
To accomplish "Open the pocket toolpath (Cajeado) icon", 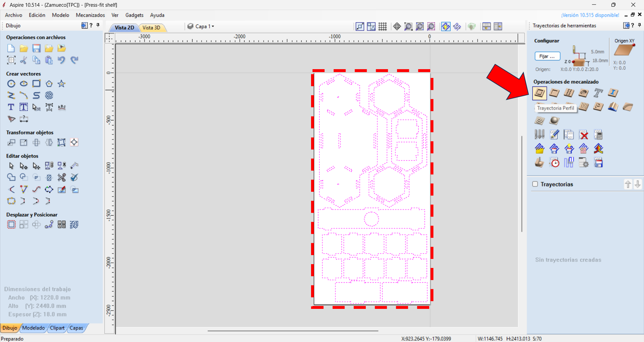I will [554, 93].
